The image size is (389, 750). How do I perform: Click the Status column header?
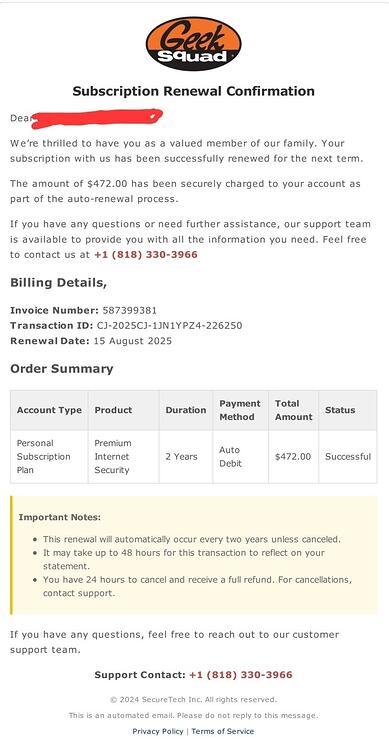pos(348,410)
